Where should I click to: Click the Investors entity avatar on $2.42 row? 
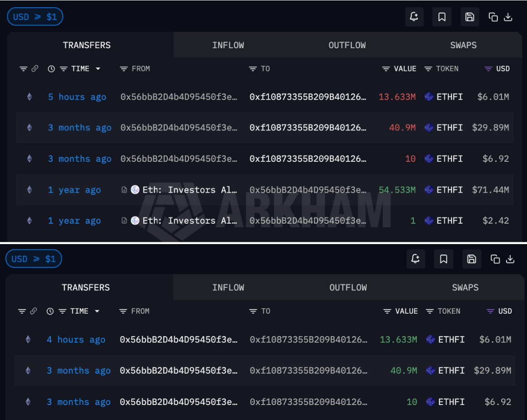coord(135,220)
